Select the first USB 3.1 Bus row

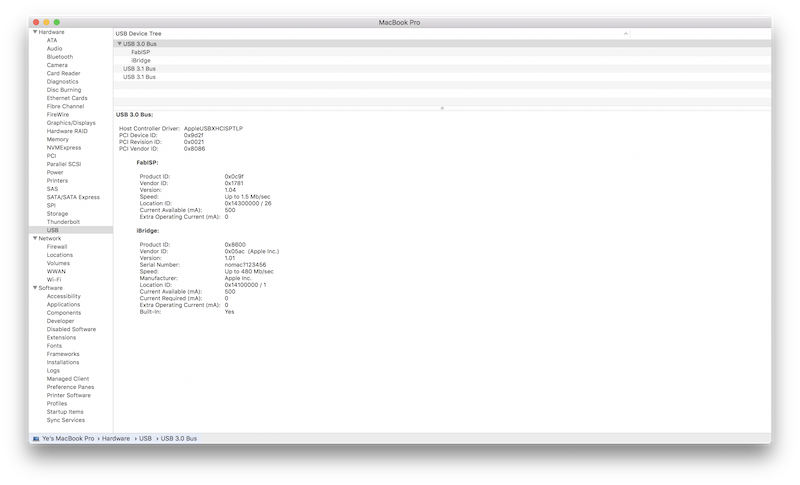(x=139, y=68)
